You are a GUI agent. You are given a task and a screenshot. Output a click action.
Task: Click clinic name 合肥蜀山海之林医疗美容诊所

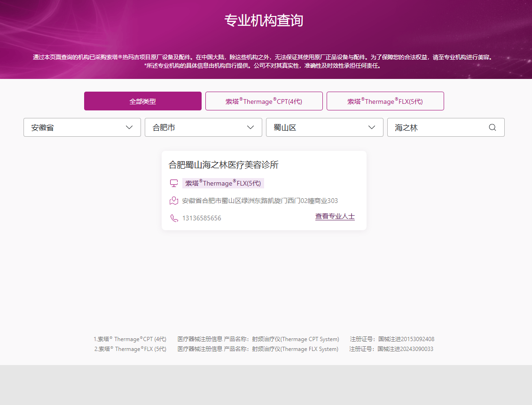224,165
